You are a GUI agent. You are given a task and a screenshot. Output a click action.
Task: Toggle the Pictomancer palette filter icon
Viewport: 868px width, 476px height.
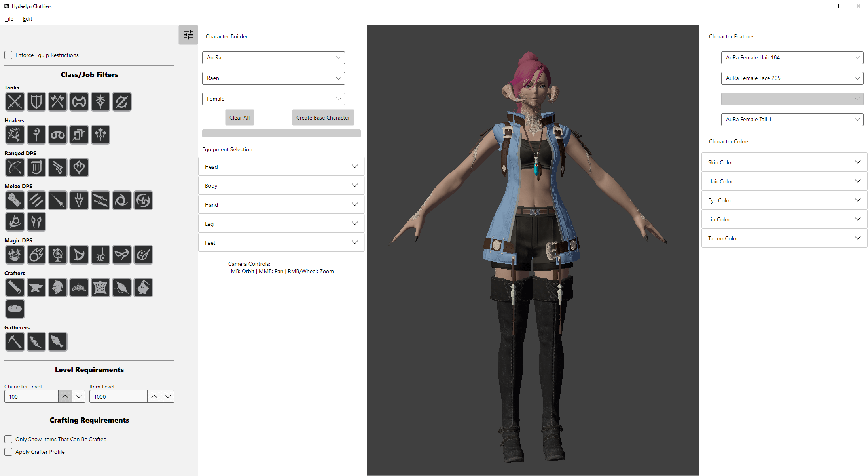click(143, 255)
